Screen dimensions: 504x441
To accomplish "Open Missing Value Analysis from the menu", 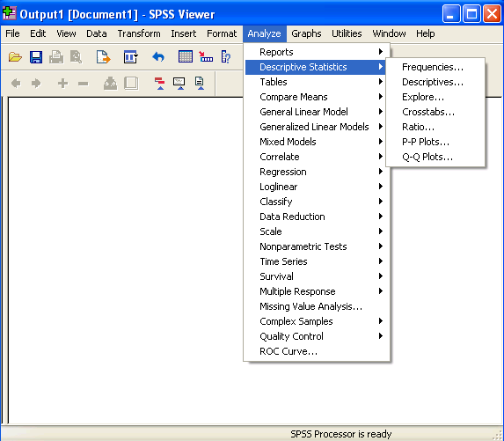I will pyautogui.click(x=317, y=306).
